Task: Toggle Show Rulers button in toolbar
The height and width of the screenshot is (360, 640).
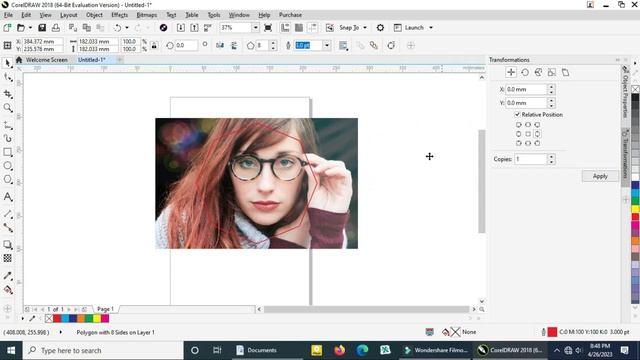Action: 285,28
